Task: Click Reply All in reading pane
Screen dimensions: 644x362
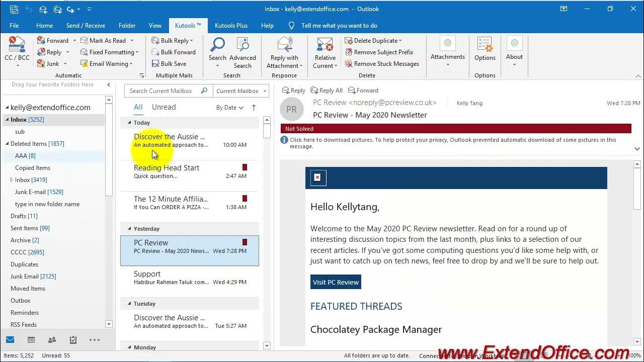Action: click(x=327, y=90)
